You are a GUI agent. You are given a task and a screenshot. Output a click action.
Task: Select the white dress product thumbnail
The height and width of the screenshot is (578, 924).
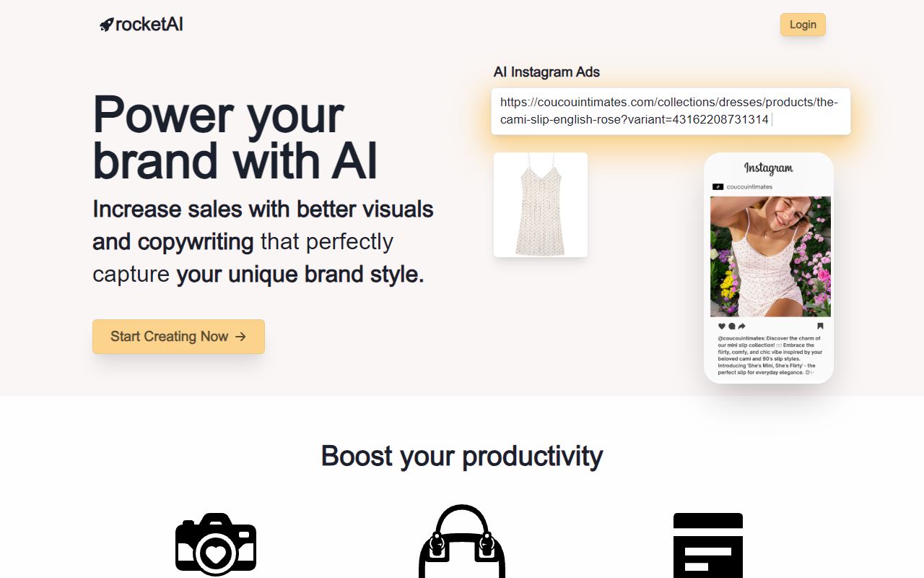tap(541, 204)
